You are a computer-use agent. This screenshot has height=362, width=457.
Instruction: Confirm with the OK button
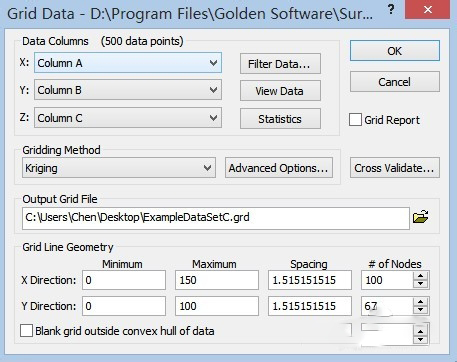click(x=395, y=51)
